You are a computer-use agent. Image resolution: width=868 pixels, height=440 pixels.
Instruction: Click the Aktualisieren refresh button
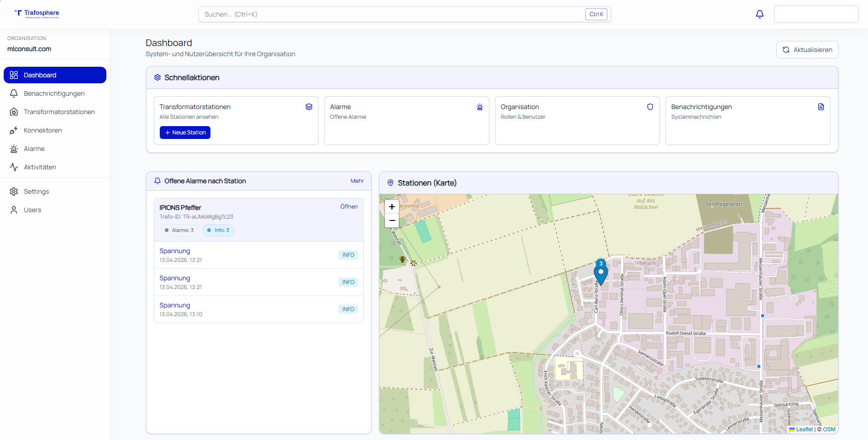click(807, 50)
